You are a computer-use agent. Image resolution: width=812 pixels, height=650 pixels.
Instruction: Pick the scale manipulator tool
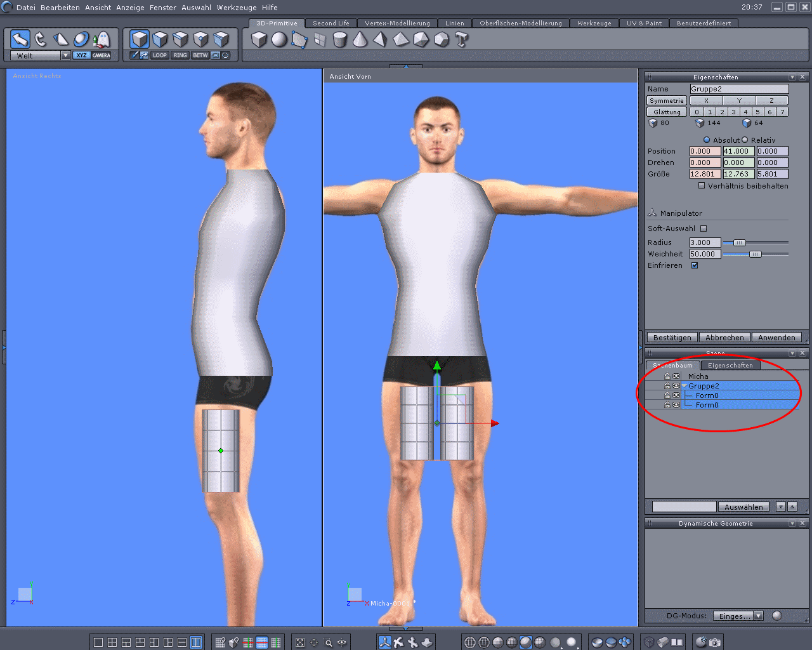point(60,39)
